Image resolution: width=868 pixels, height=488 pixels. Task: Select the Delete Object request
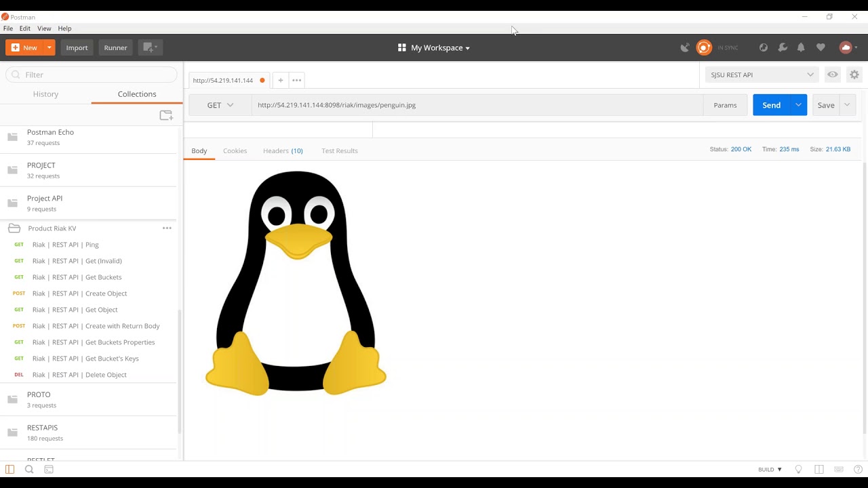pos(88,375)
